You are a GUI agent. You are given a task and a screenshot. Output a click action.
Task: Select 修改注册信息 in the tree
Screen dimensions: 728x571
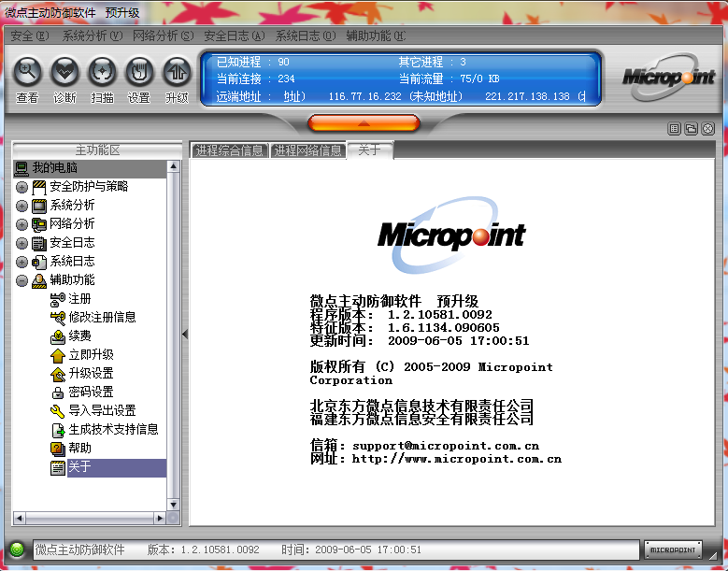coord(102,318)
